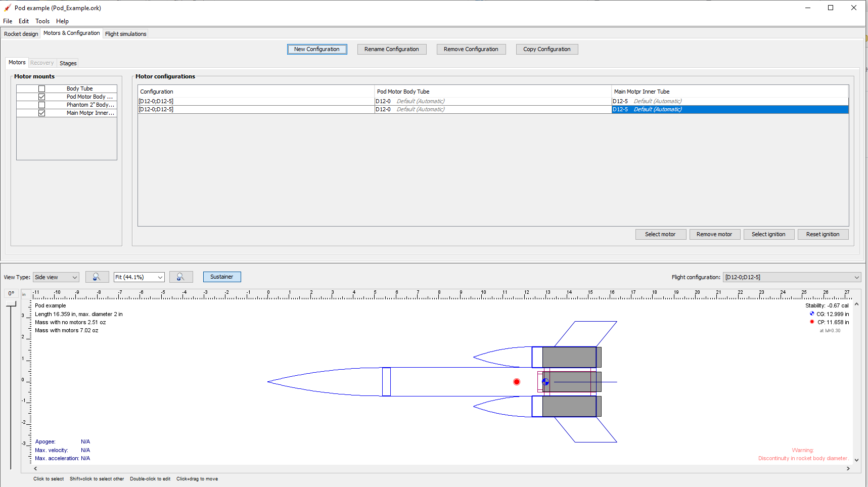868x487 pixels.
Task: Disable Main Motpr Inner Tube motor mount
Action: tap(42, 113)
